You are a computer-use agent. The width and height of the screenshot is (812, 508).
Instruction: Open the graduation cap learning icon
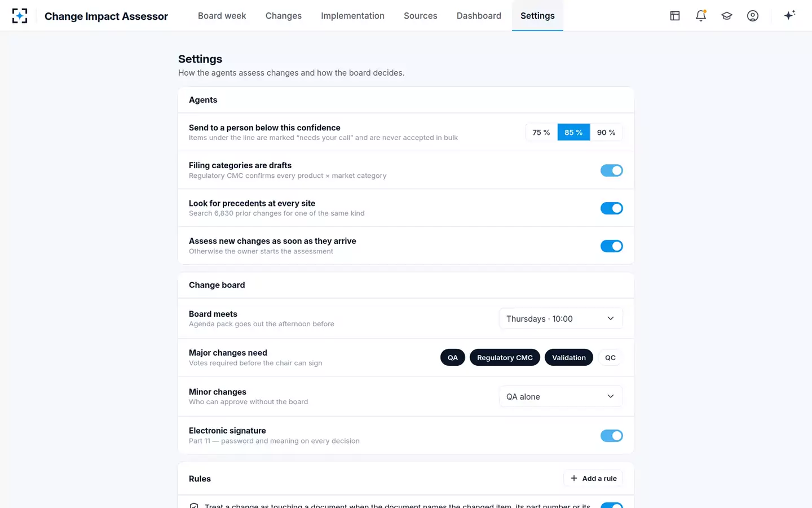click(x=727, y=16)
